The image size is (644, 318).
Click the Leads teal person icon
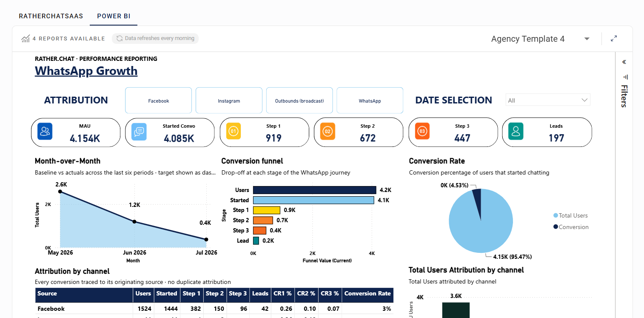(x=516, y=132)
